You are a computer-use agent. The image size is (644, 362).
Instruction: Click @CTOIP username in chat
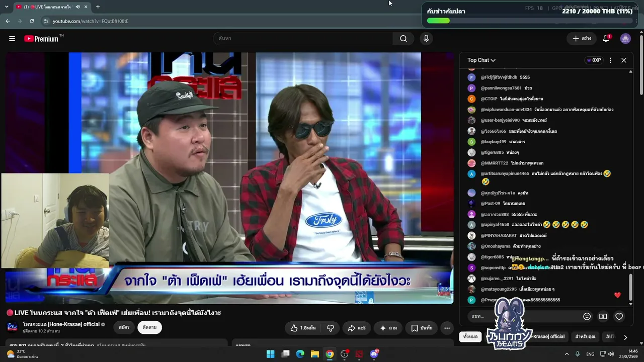[489, 99]
